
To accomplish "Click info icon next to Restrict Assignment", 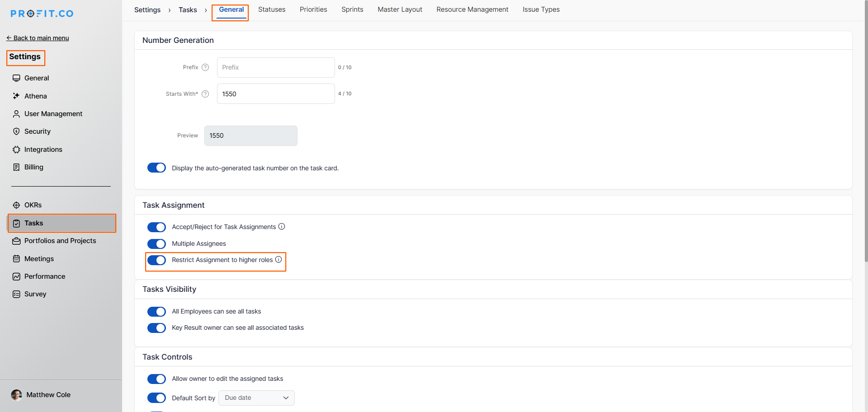I will [x=278, y=259].
